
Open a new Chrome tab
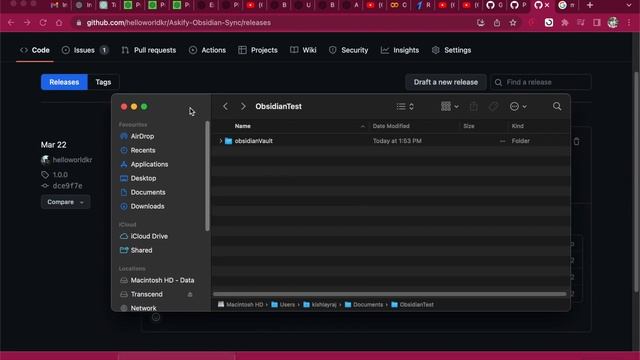[590, 5]
